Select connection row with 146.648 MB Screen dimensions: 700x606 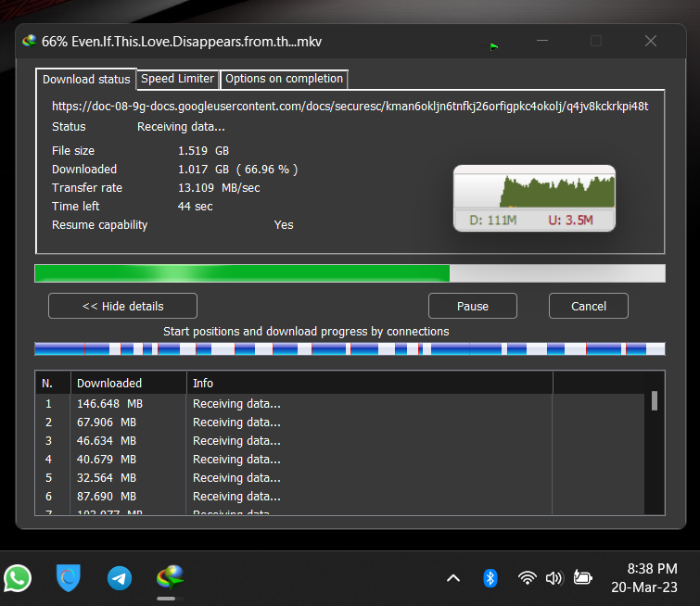click(340, 404)
